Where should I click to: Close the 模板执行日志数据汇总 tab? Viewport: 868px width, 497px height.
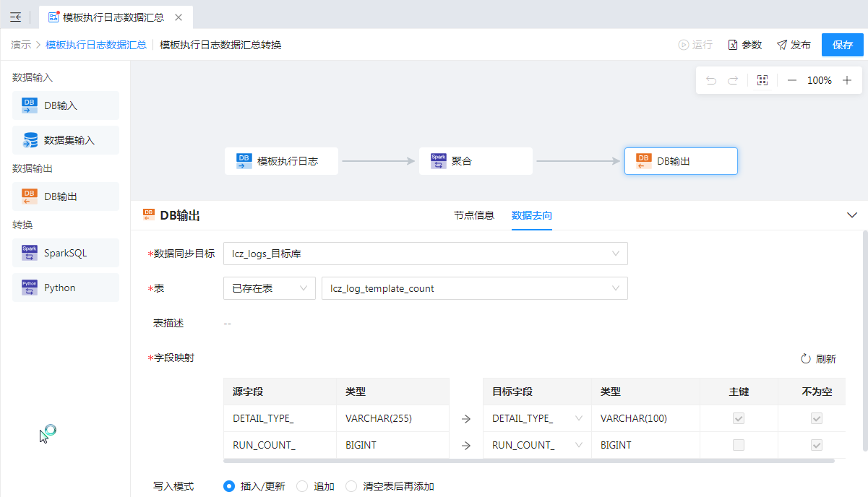click(x=179, y=17)
